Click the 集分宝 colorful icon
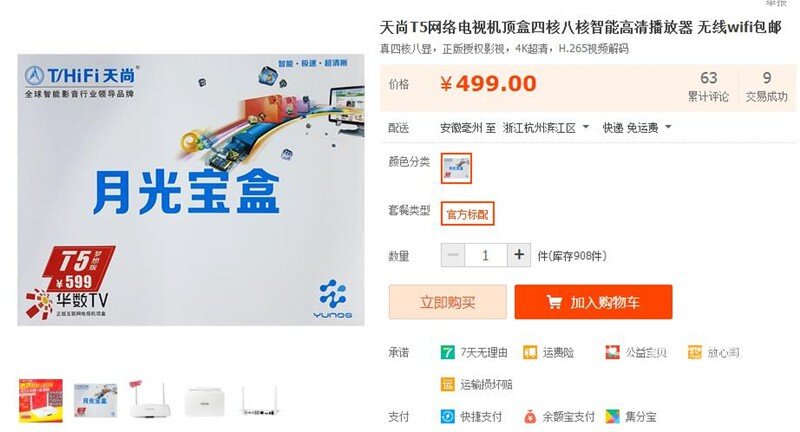The height and width of the screenshot is (432, 800). coord(612,417)
